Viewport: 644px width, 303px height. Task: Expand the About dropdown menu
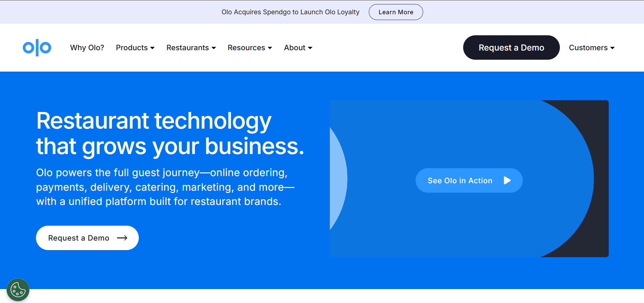coord(298,48)
